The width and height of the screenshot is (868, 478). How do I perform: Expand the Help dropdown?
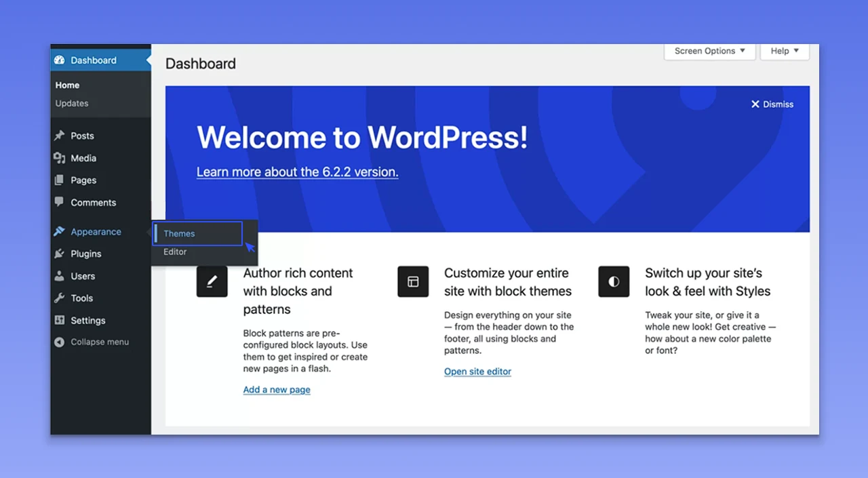click(x=785, y=51)
